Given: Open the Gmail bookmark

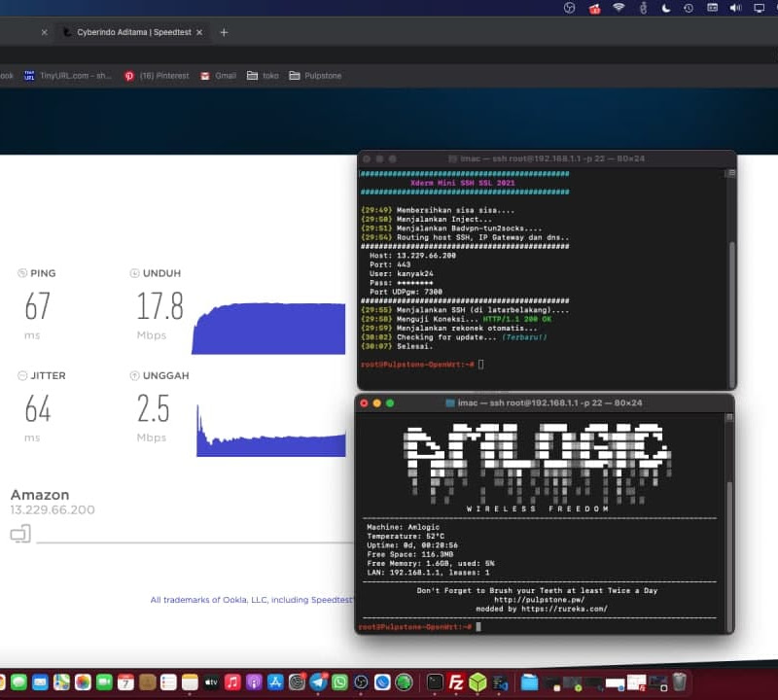Looking at the screenshot, I should (218, 76).
